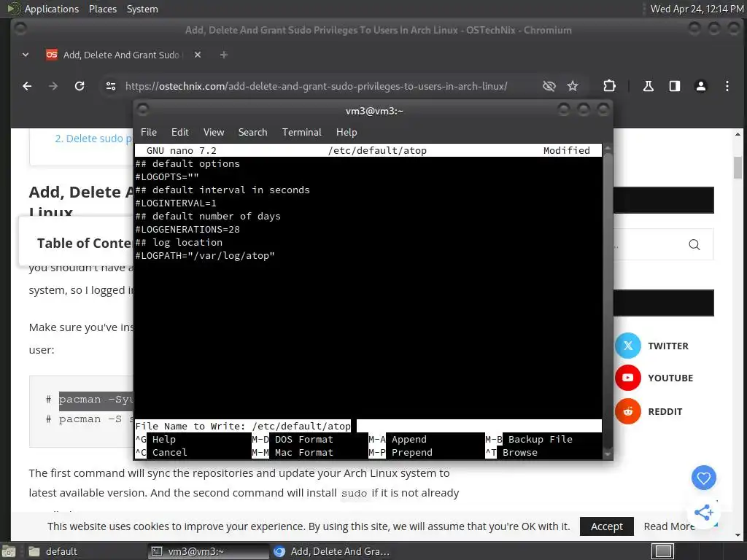Open Chrome Labs flask icon
This screenshot has height=560, width=747.
point(648,86)
